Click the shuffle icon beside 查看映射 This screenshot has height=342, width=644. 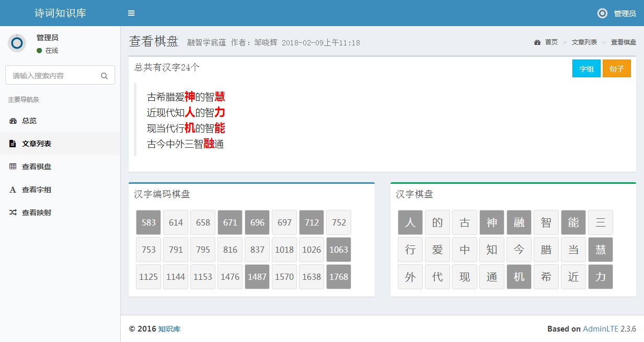click(13, 213)
